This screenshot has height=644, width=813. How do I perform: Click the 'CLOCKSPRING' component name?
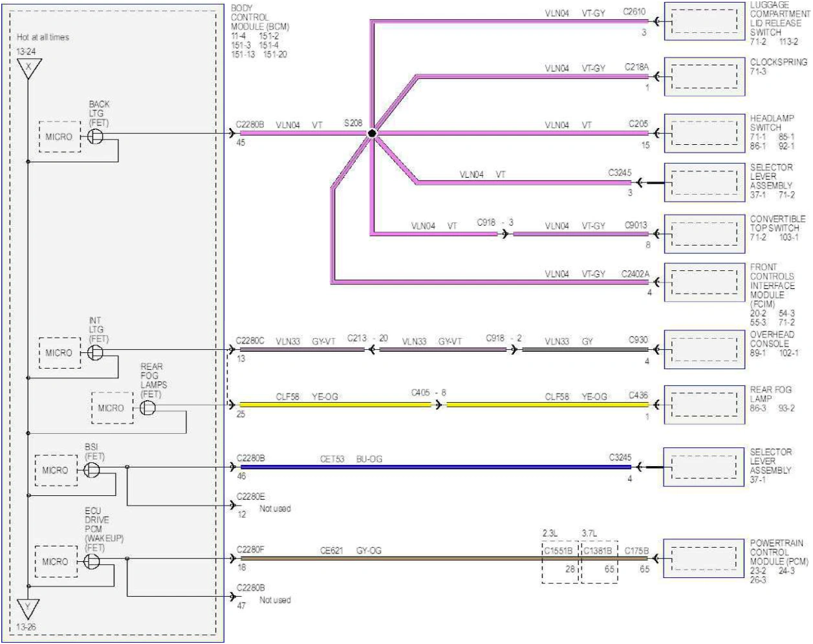pos(779,62)
